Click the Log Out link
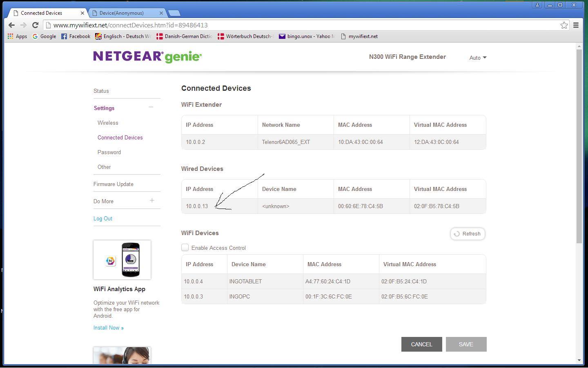Image resolution: width=588 pixels, height=368 pixels. click(x=103, y=218)
